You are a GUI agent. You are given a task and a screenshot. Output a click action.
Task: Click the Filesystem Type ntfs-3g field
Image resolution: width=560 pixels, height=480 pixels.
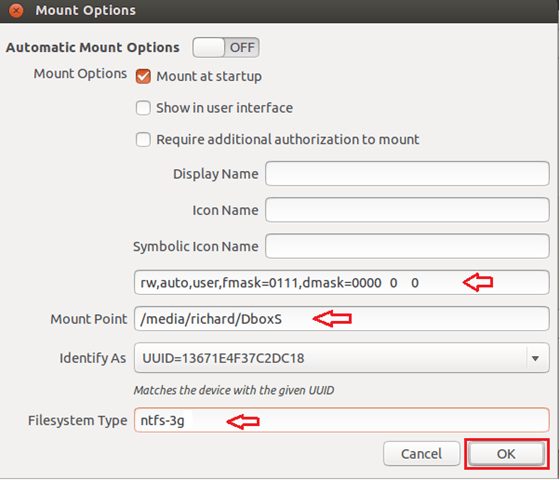coord(341,420)
